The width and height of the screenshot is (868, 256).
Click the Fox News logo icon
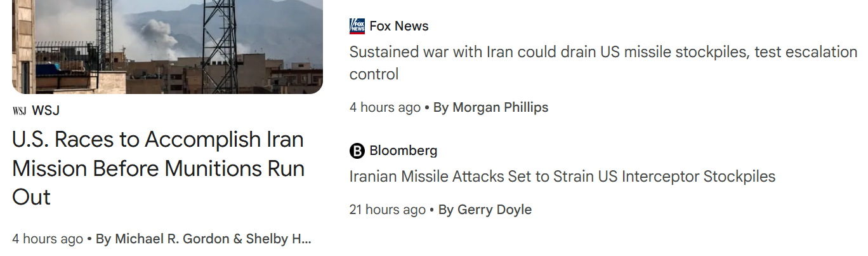coord(357,26)
